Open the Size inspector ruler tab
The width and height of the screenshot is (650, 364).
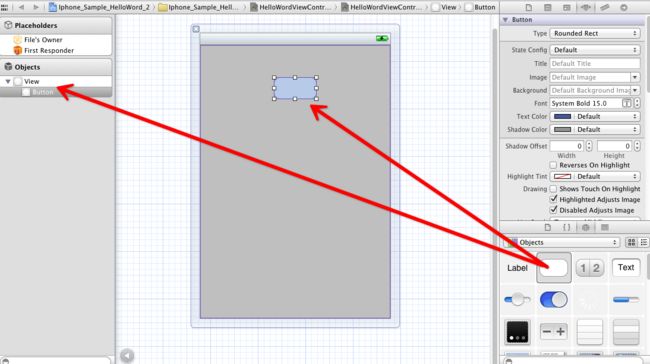[x=604, y=7]
